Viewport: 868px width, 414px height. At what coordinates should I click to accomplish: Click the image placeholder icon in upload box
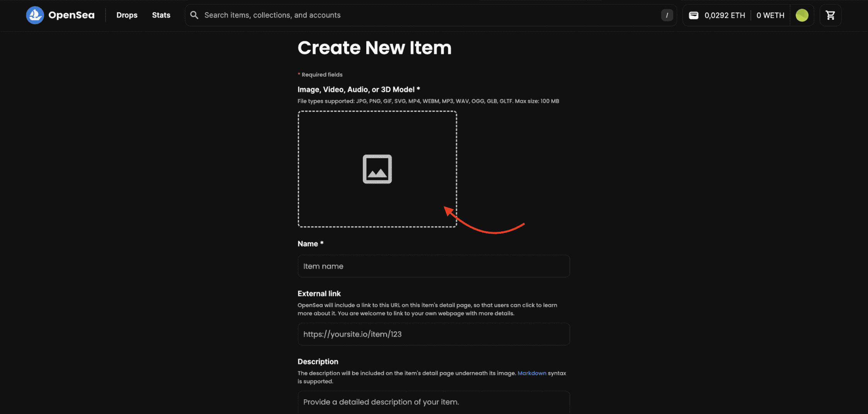(377, 169)
